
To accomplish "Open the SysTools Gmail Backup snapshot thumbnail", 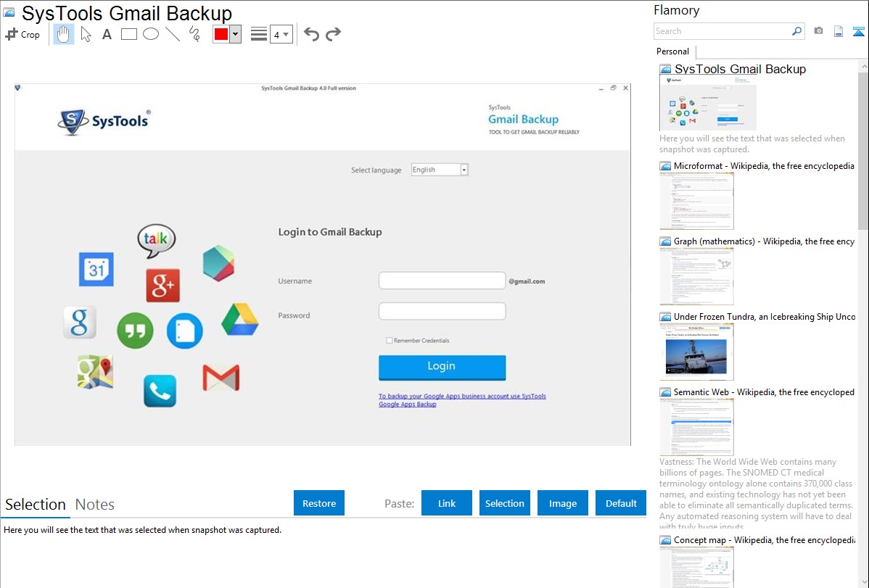I will point(708,104).
